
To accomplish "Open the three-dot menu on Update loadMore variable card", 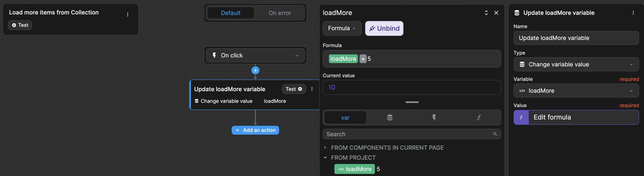I will tap(312, 89).
